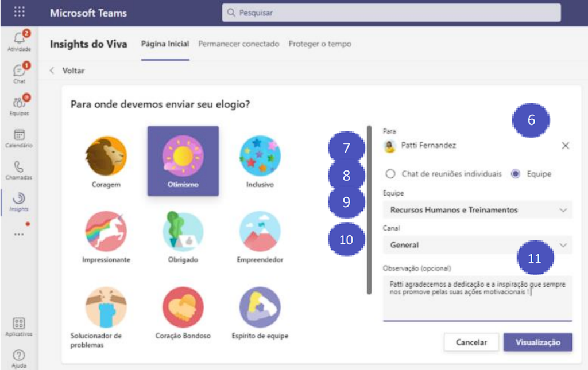The height and width of the screenshot is (370, 588).
Task: Open Insights app in sidebar
Action: [19, 202]
